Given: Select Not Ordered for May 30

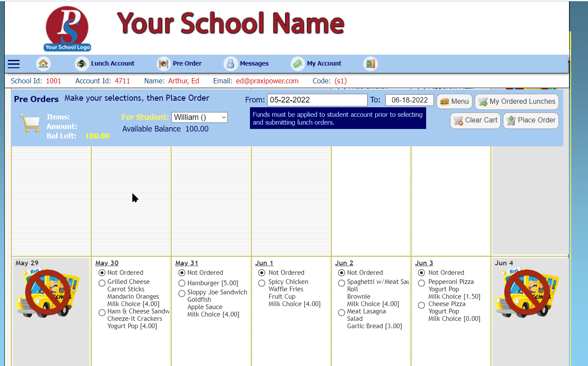Looking at the screenshot, I should click(x=102, y=273).
